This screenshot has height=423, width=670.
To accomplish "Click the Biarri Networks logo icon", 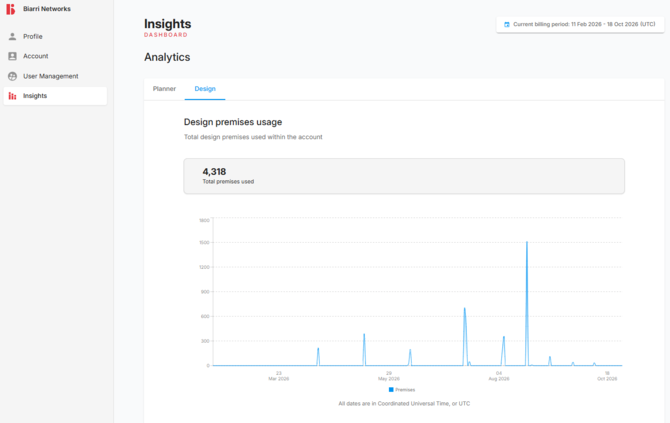I will 11,9.
